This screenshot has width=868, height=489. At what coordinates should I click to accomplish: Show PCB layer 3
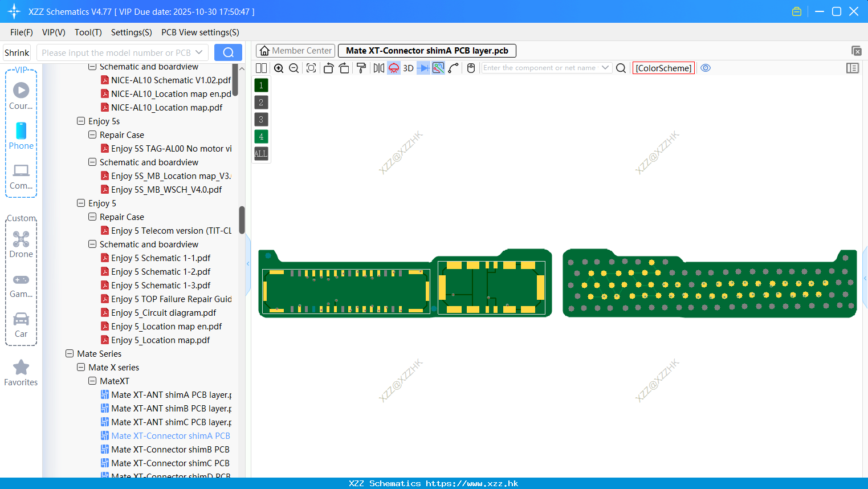[x=261, y=120]
